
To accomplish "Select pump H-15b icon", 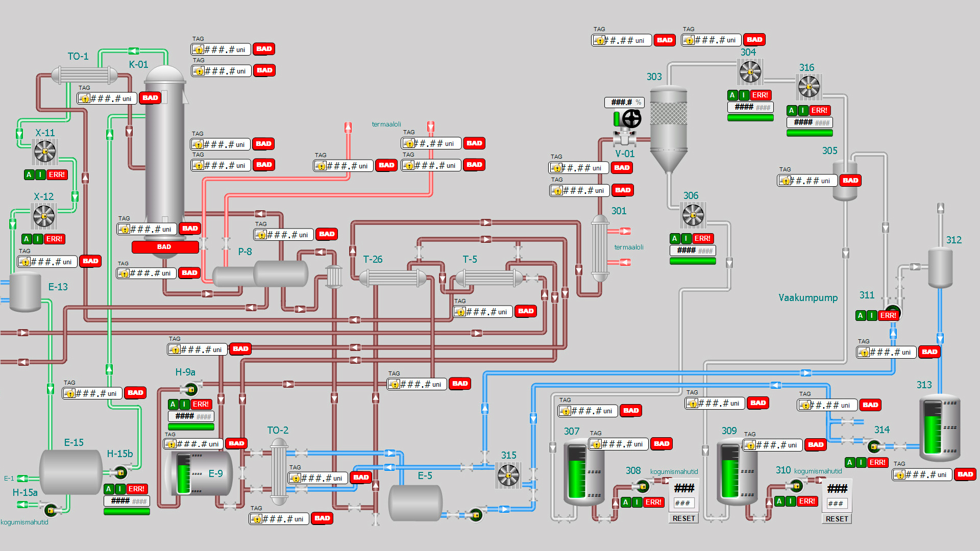I will point(121,472).
